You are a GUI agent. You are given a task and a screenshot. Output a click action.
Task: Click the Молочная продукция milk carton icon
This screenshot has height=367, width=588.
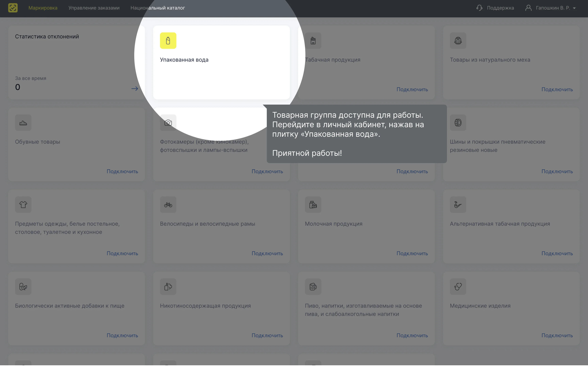tap(313, 205)
